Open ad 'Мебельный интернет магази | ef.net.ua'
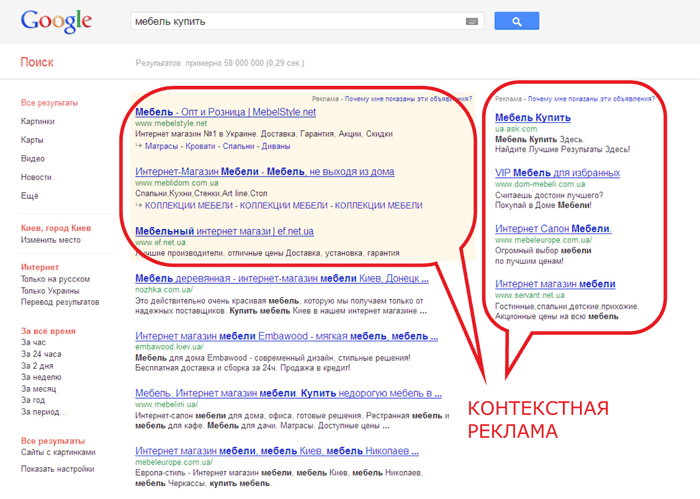Image resolution: width=700 pixels, height=499 pixels. [x=225, y=232]
